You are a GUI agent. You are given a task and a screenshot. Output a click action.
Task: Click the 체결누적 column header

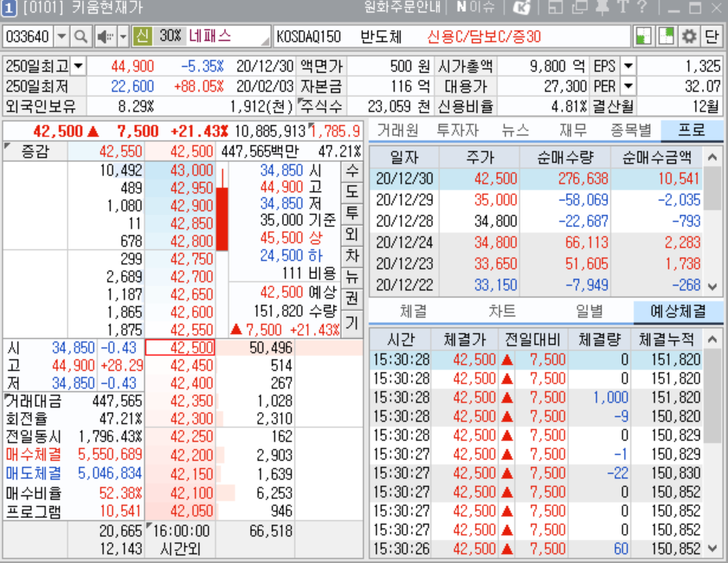coord(666,340)
